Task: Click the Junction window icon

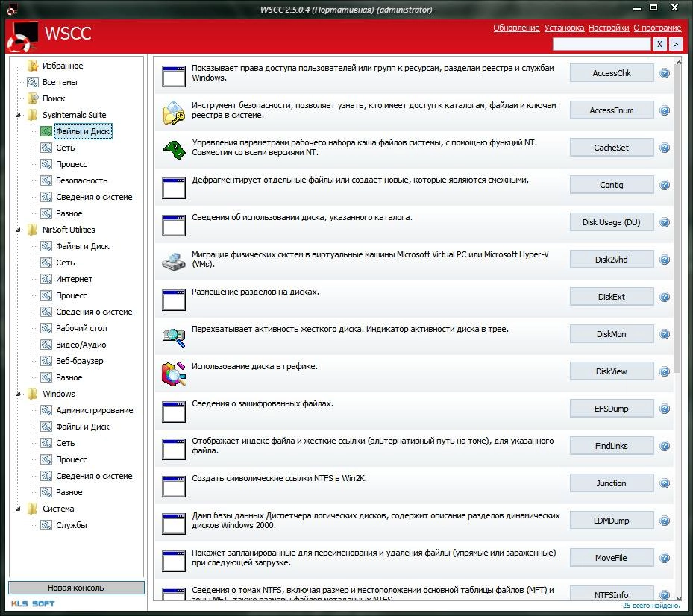Action: click(173, 486)
